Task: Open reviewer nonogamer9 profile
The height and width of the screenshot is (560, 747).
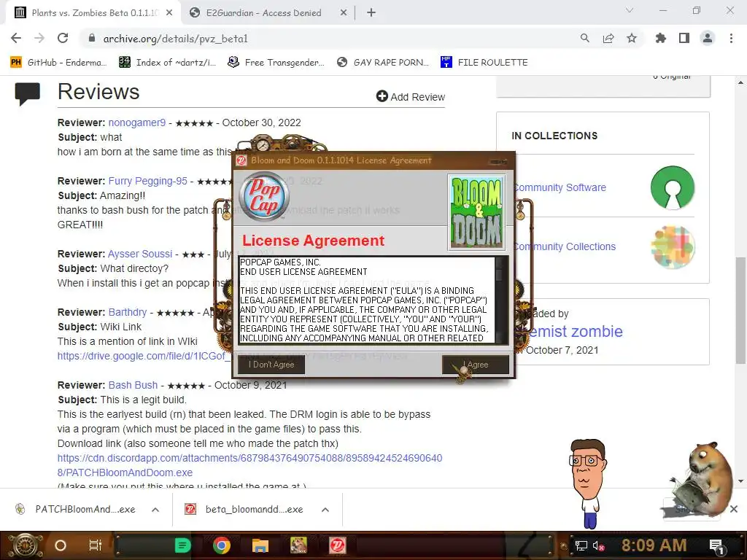Action: tap(136, 122)
